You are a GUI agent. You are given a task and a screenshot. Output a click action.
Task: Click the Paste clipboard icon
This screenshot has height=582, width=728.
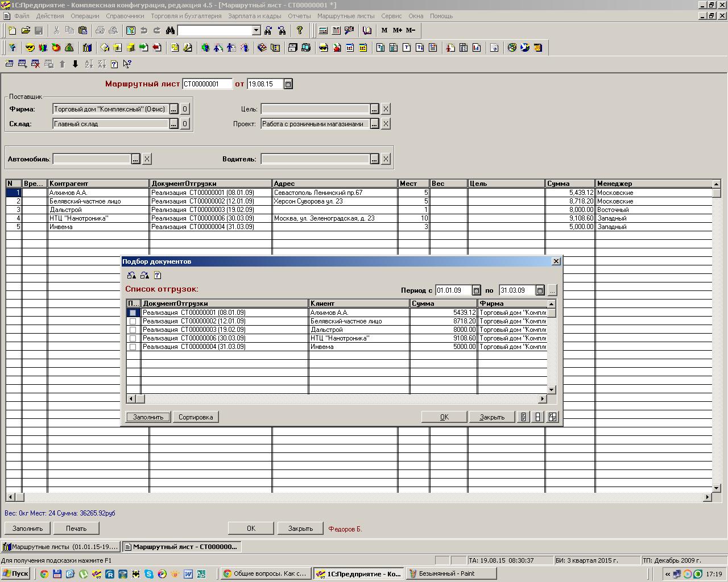(82, 30)
